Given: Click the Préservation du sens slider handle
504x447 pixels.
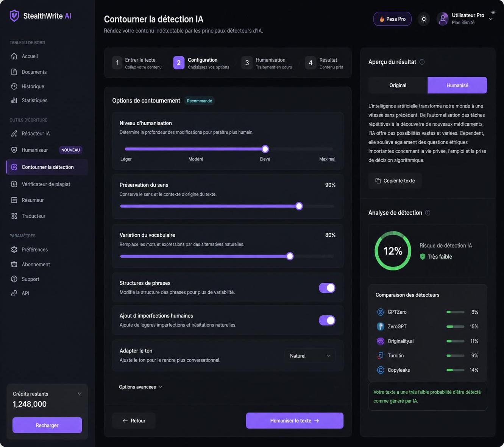Looking at the screenshot, I should pyautogui.click(x=299, y=206).
